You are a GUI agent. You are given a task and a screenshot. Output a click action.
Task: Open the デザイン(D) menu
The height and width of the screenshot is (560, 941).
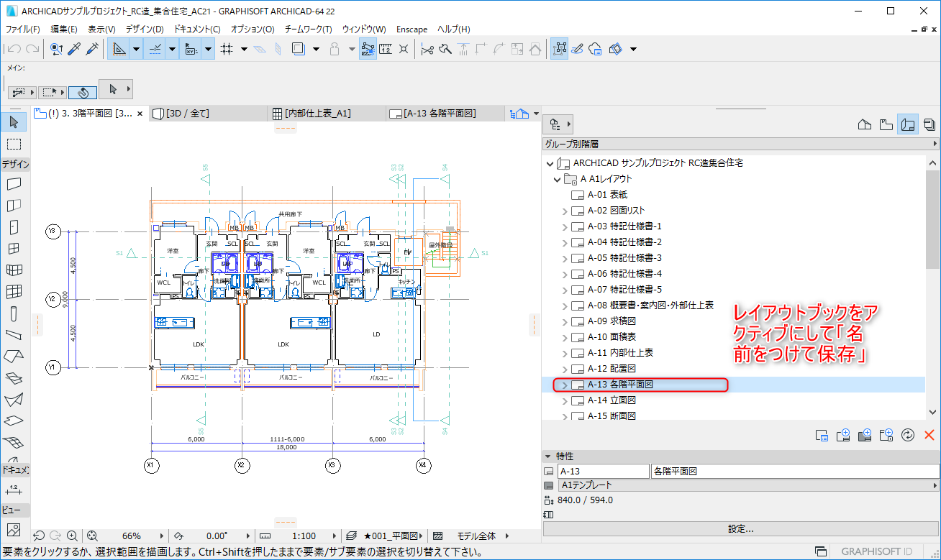click(x=145, y=29)
